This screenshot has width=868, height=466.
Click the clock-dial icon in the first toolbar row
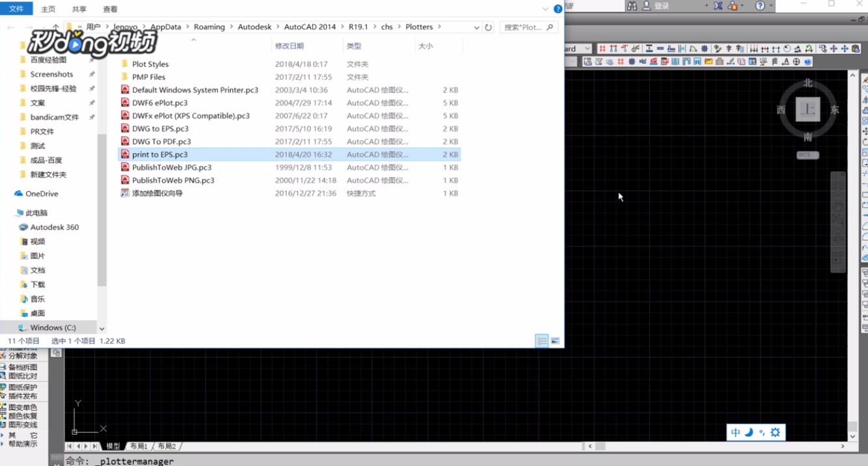[787, 49]
